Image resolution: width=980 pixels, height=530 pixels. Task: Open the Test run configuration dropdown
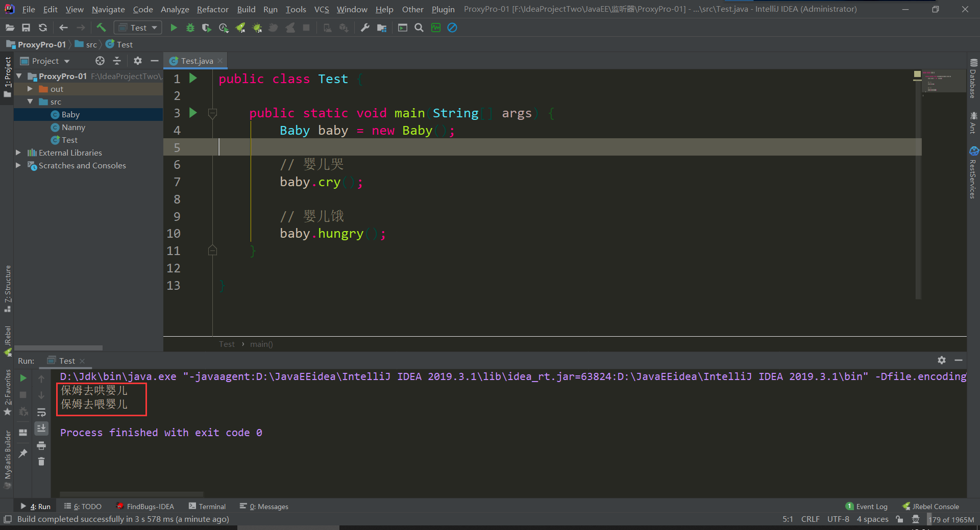[138, 28]
